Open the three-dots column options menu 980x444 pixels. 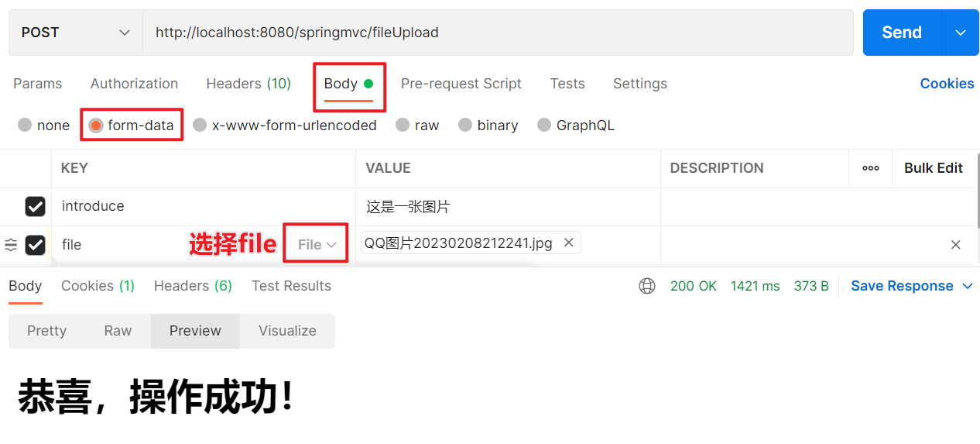pyautogui.click(x=871, y=168)
